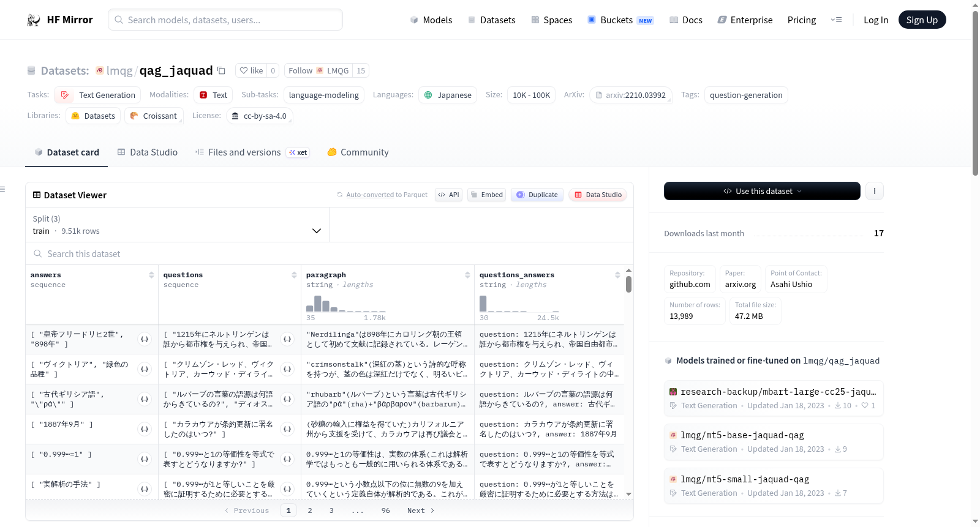
Task: Open Spaces in the top navigation
Action: click(551, 20)
